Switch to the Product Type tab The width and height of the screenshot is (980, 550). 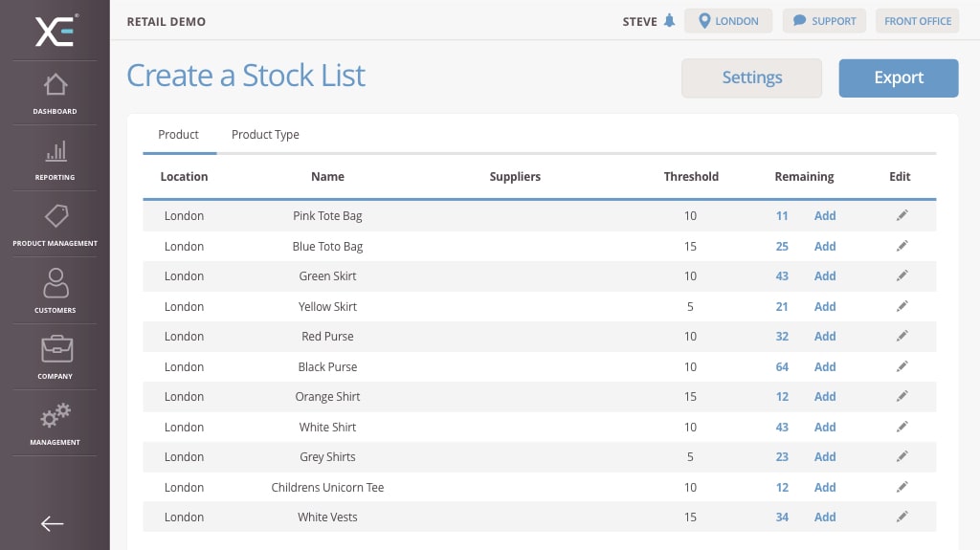click(265, 135)
